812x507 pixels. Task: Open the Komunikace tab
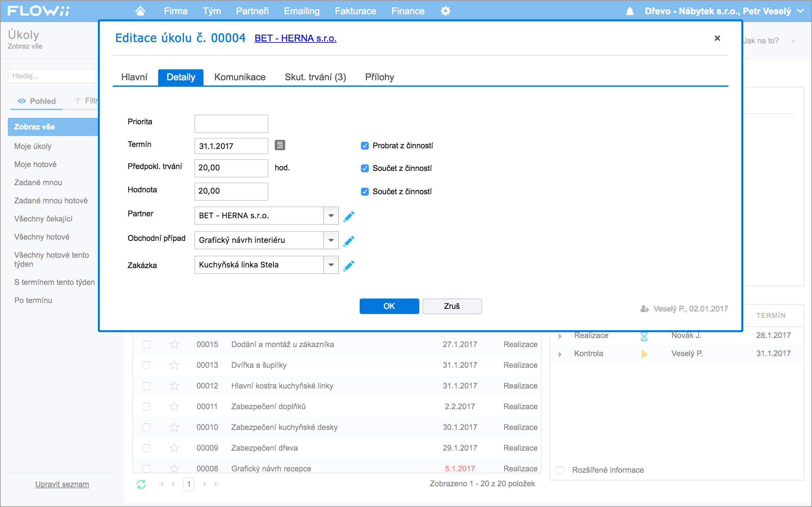(240, 77)
